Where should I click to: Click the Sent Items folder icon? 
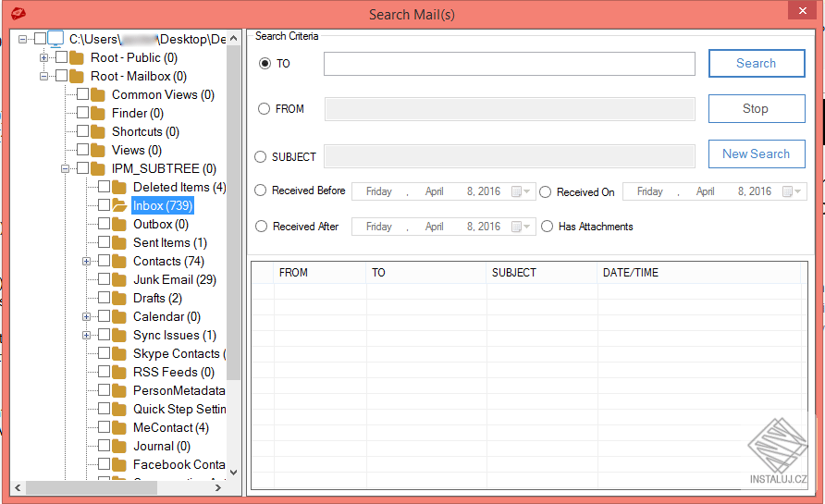pyautogui.click(x=119, y=242)
